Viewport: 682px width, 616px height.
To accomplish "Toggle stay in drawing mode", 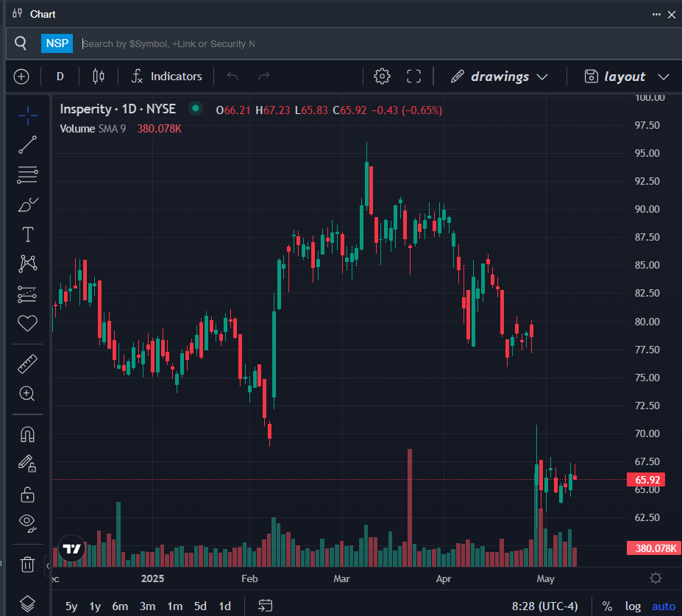I will [27, 464].
